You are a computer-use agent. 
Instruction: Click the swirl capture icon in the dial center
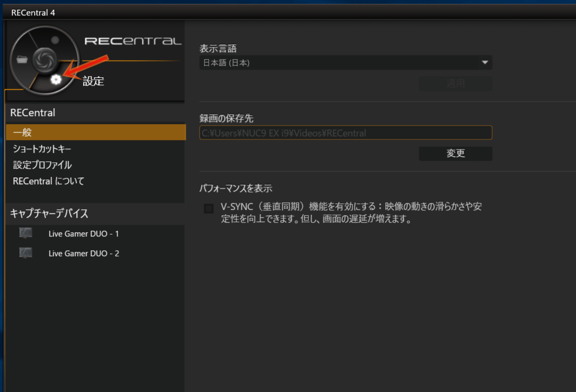pyautogui.click(x=45, y=60)
